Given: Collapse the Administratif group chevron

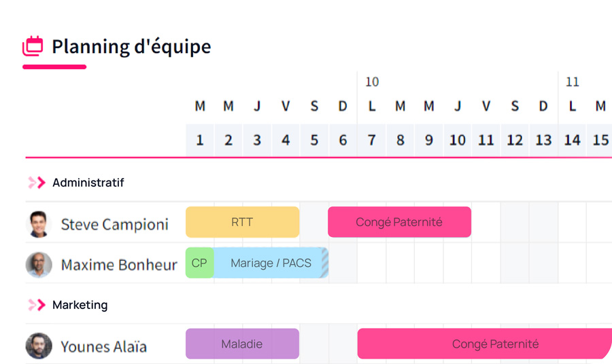Looking at the screenshot, I should pyautogui.click(x=37, y=183).
